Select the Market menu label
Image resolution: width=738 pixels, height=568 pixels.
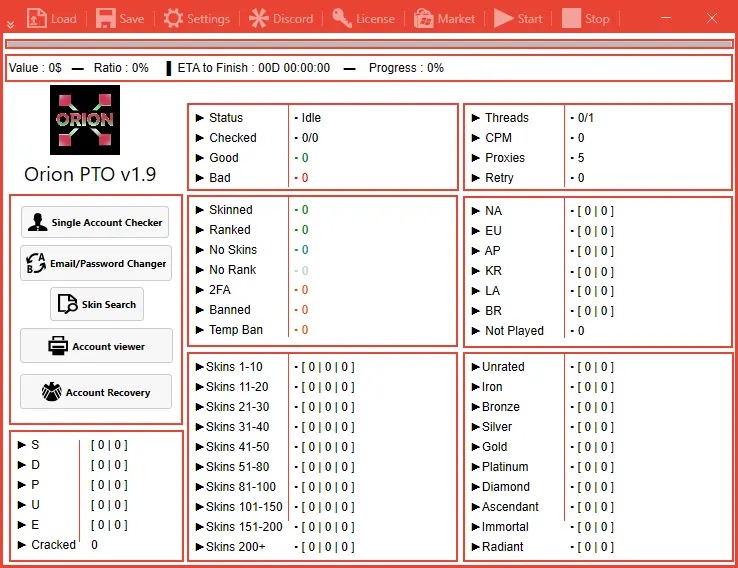tap(456, 19)
